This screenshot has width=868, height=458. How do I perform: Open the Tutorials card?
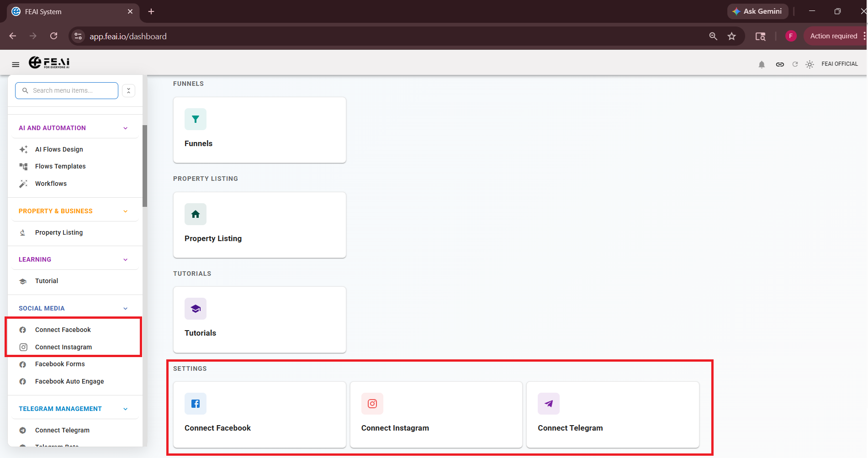pos(259,320)
